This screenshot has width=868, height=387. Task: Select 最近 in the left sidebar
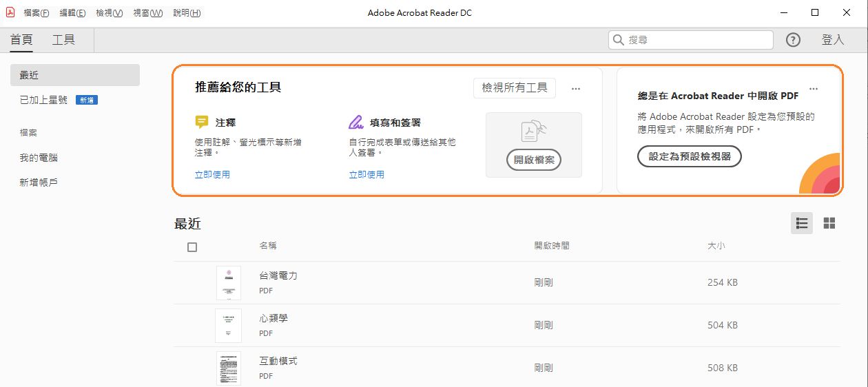75,75
